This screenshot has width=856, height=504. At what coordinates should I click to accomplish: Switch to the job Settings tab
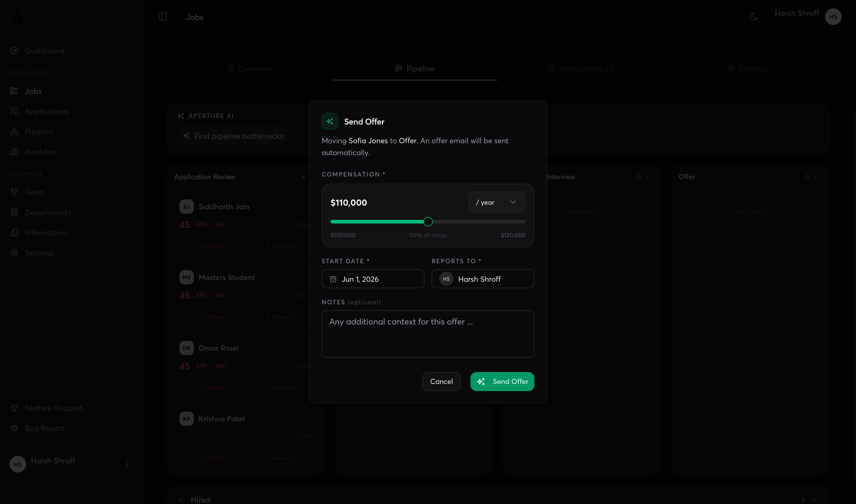[x=747, y=69]
